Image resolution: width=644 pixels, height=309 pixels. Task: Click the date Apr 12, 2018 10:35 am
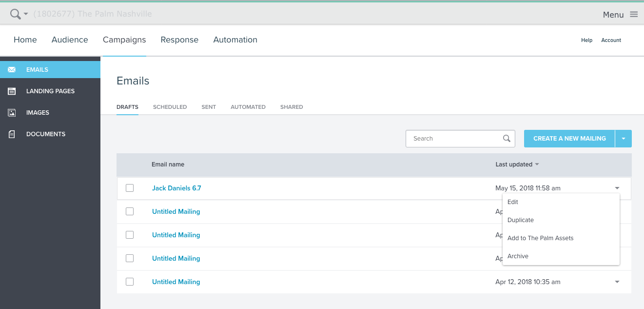(528, 282)
